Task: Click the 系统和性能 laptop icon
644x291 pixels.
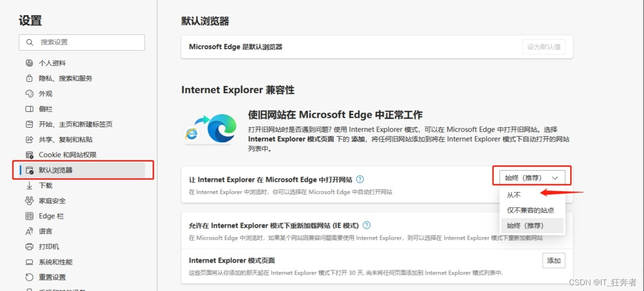Action: [30, 262]
